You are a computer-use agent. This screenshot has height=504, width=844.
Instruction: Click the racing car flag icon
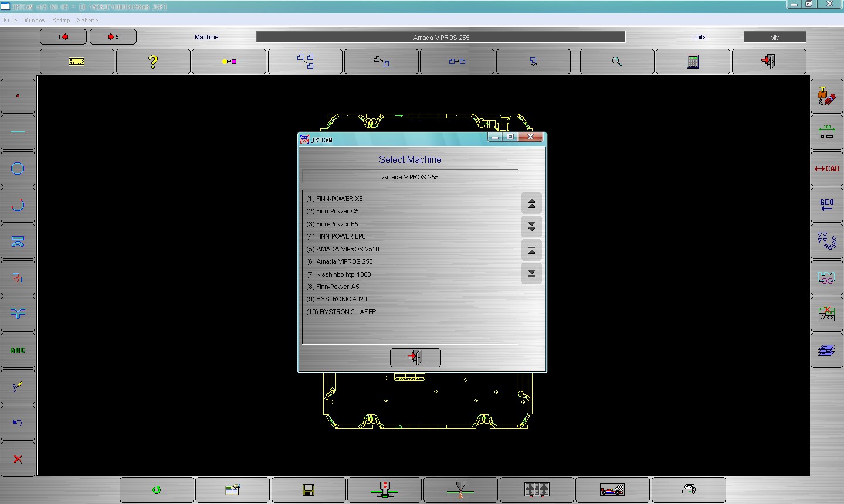tap(612, 490)
